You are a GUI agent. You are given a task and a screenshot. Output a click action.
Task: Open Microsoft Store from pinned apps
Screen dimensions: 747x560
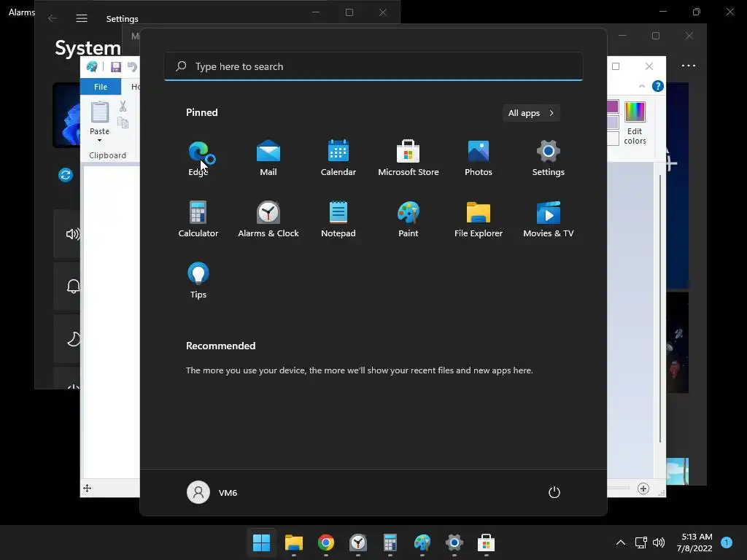coord(409,158)
